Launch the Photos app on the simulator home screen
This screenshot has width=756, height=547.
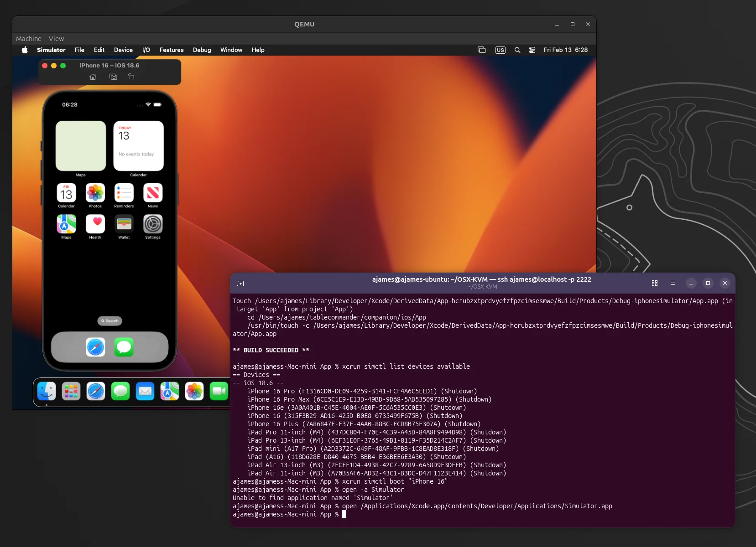click(x=95, y=192)
